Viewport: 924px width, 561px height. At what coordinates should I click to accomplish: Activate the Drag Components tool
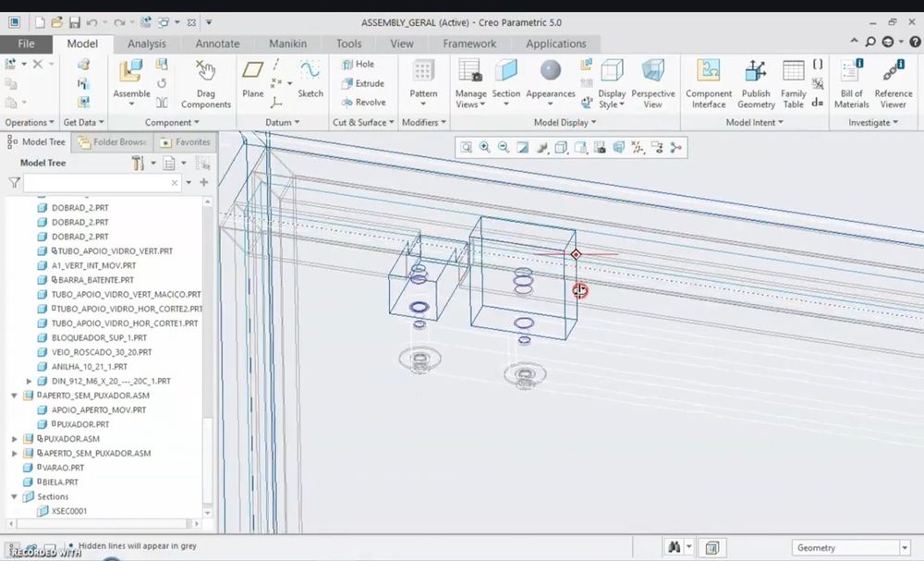click(206, 83)
